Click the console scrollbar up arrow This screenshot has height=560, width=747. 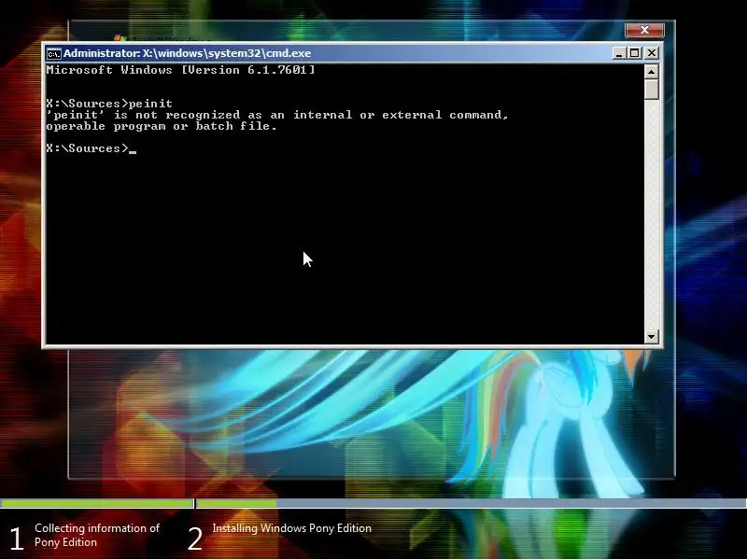coord(651,72)
